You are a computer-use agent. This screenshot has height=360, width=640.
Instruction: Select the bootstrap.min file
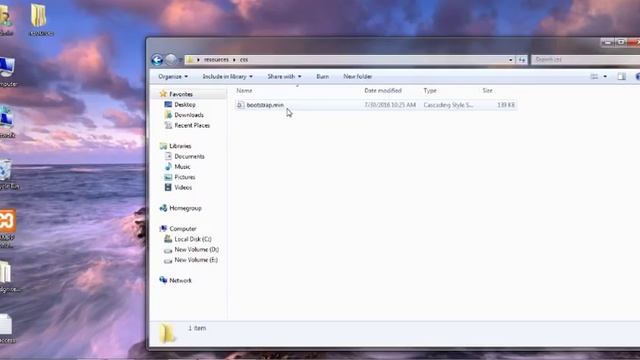click(265, 105)
